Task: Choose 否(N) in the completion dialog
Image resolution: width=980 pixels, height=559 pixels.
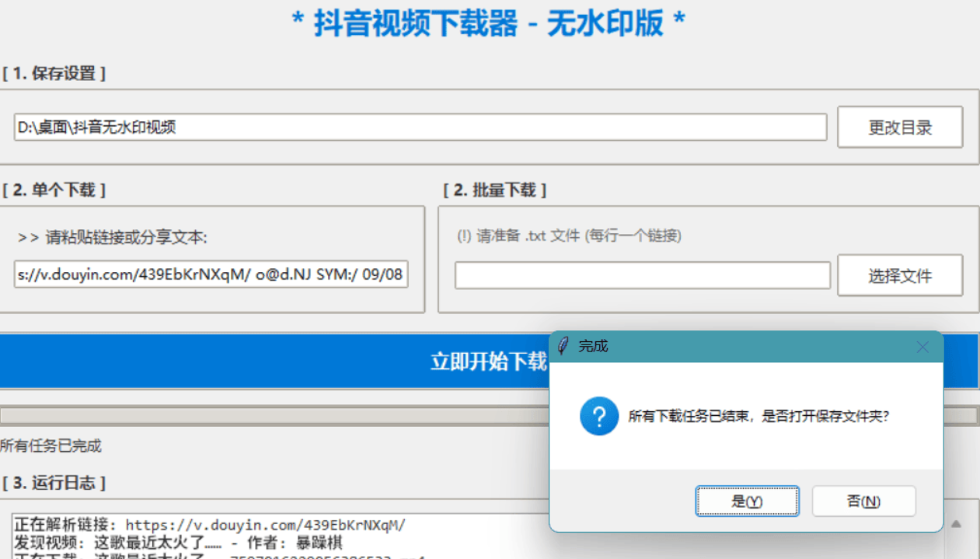Action: point(863,501)
